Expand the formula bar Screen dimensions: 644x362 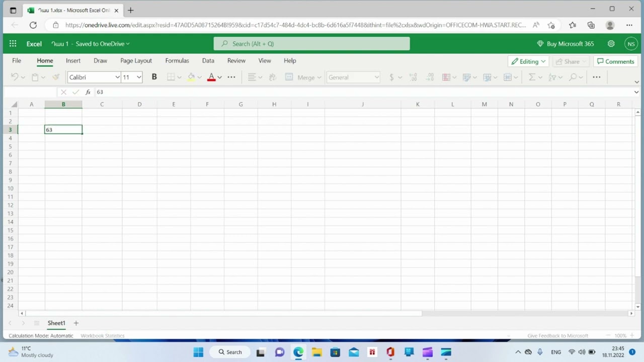pos(636,92)
